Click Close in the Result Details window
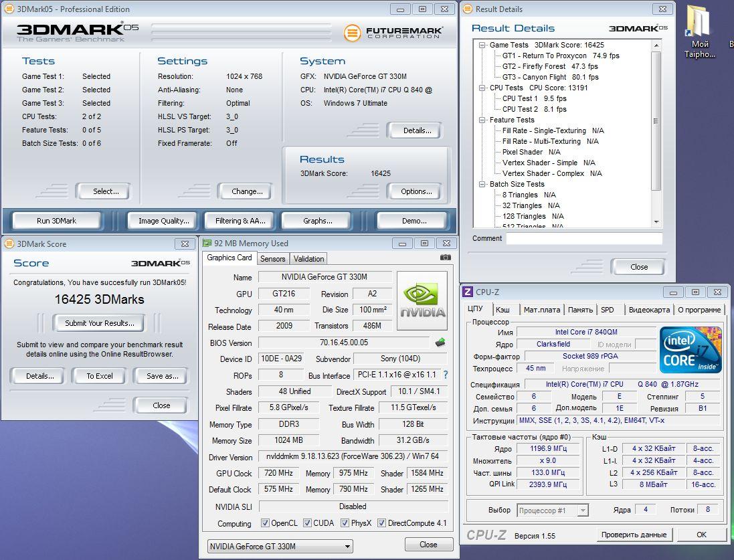This screenshot has height=560, width=734. (x=638, y=266)
